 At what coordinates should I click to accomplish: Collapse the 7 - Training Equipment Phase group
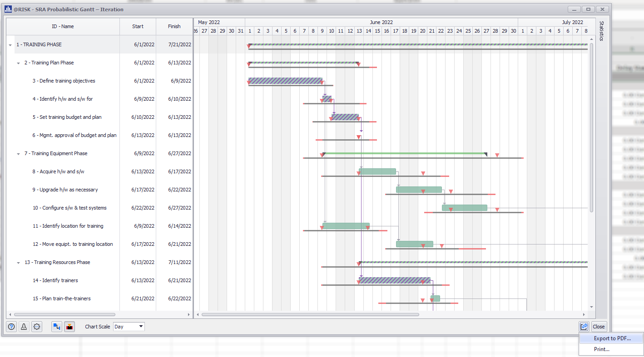tap(19, 154)
